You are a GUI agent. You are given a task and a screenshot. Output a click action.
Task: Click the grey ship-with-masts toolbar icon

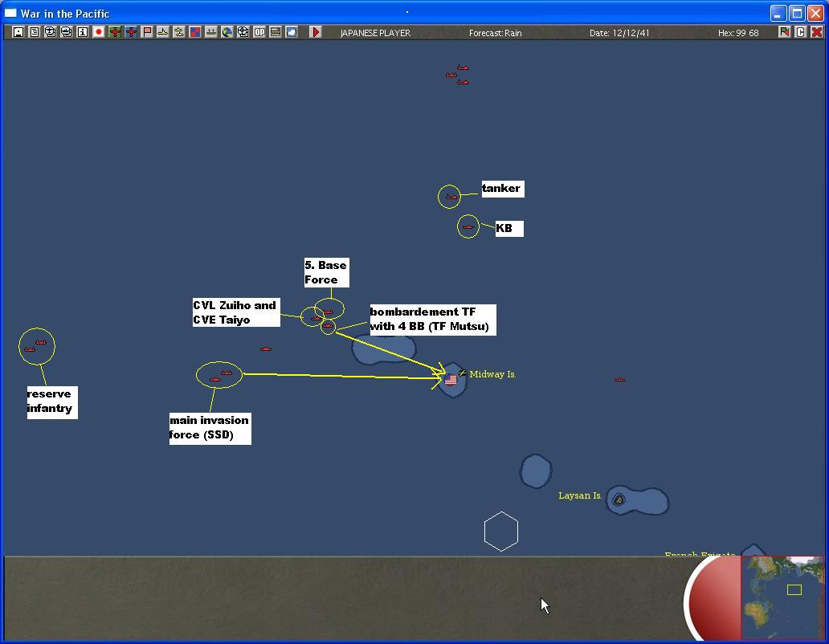(x=211, y=32)
